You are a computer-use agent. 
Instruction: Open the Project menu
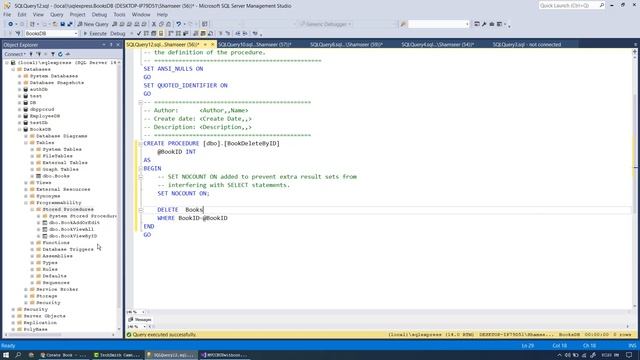pos(78,15)
